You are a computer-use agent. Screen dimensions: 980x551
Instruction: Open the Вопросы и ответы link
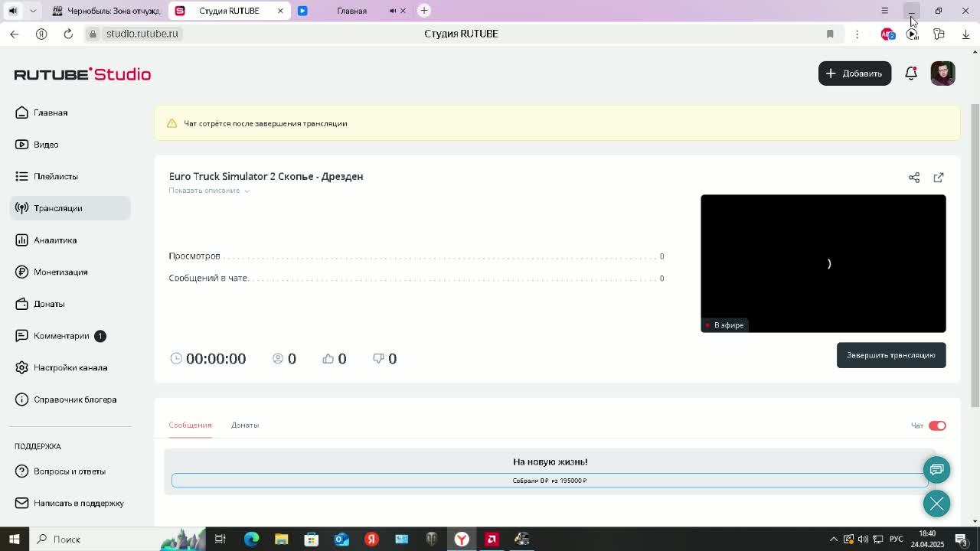point(70,471)
